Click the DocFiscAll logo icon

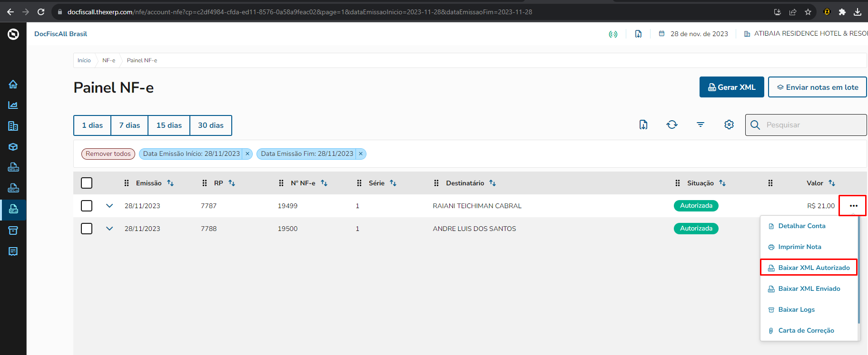[13, 34]
